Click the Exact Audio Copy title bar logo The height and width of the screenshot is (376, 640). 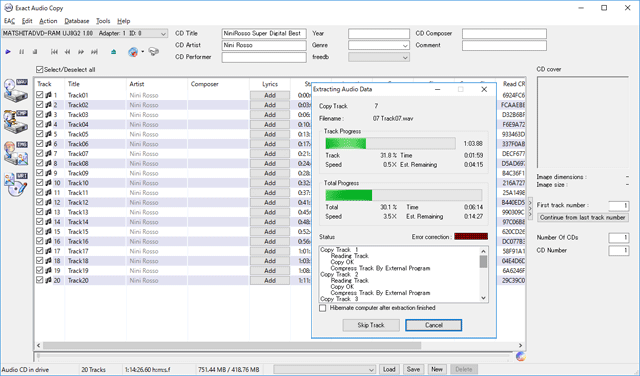coord(8,8)
